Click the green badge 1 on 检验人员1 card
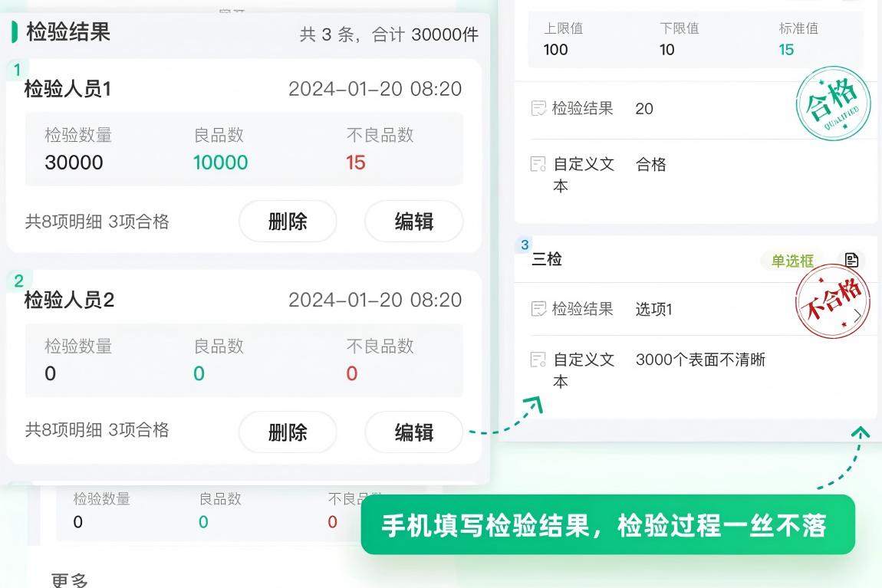The height and width of the screenshot is (588, 882). (19, 67)
